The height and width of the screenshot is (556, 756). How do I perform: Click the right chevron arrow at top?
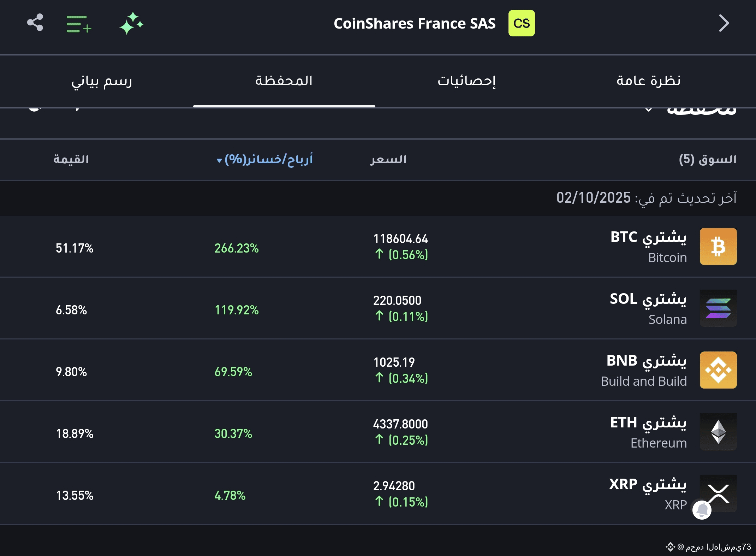724,23
